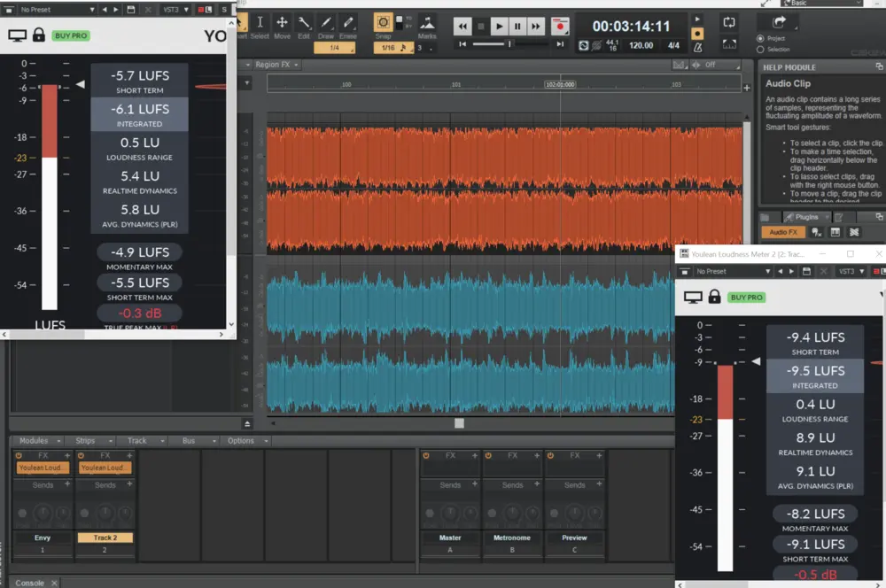
Task: Open VST3 dropdown in Track 2 meter window
Action: coord(851,271)
